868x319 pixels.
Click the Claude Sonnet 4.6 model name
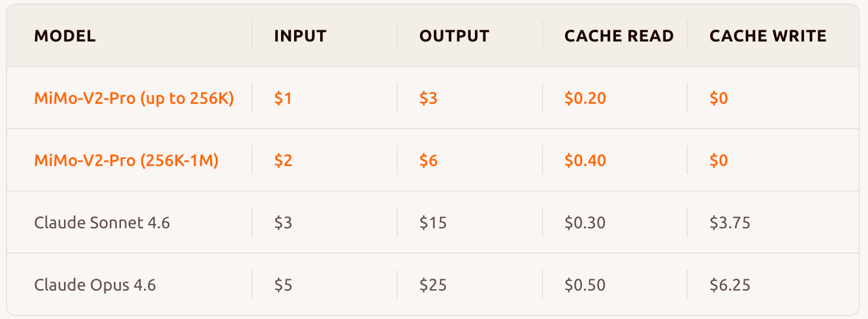[102, 223]
